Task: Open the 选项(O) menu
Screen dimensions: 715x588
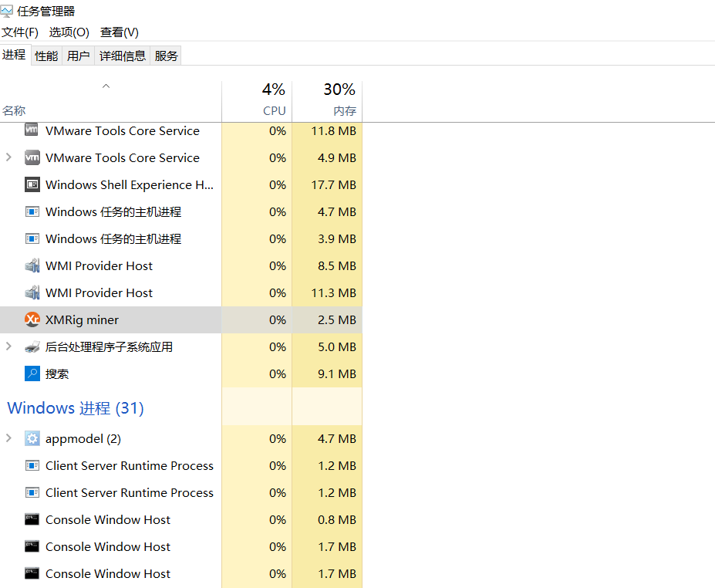Action: click(69, 32)
